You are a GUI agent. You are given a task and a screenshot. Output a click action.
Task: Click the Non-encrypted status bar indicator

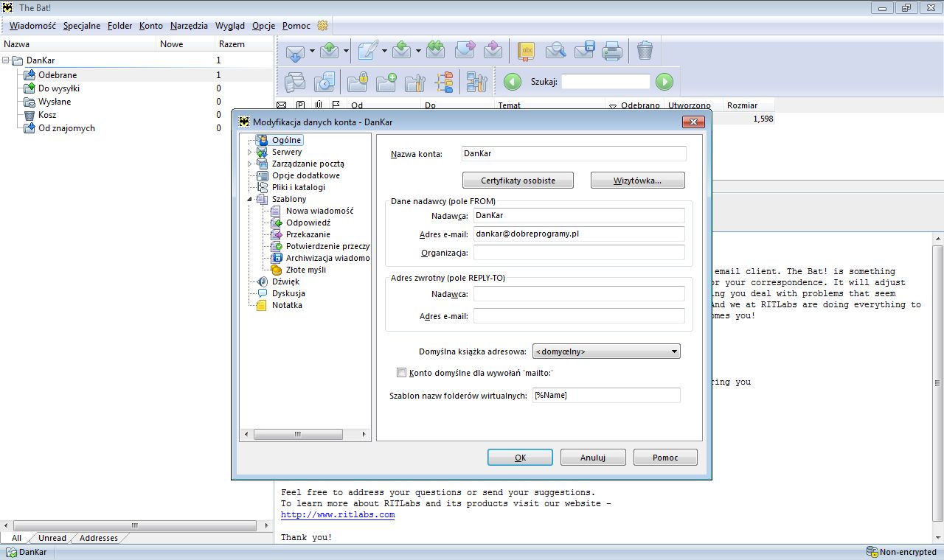[x=901, y=552]
